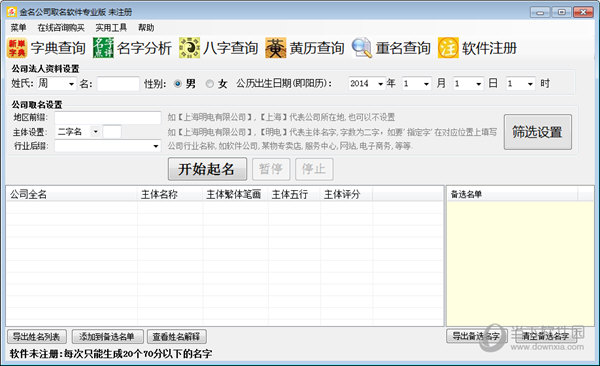Sort by the 公司全名 column header
Image resolution: width=600 pixels, height=366 pixels.
click(x=72, y=194)
